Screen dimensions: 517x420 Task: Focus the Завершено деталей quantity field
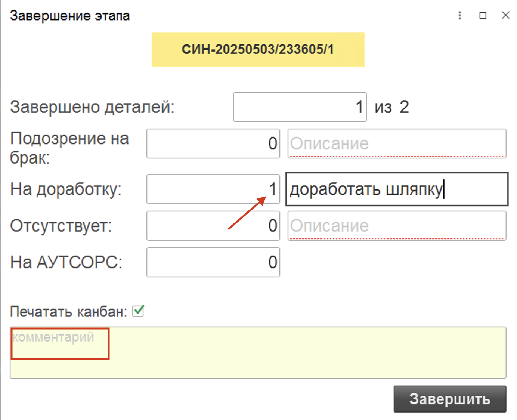(300, 107)
